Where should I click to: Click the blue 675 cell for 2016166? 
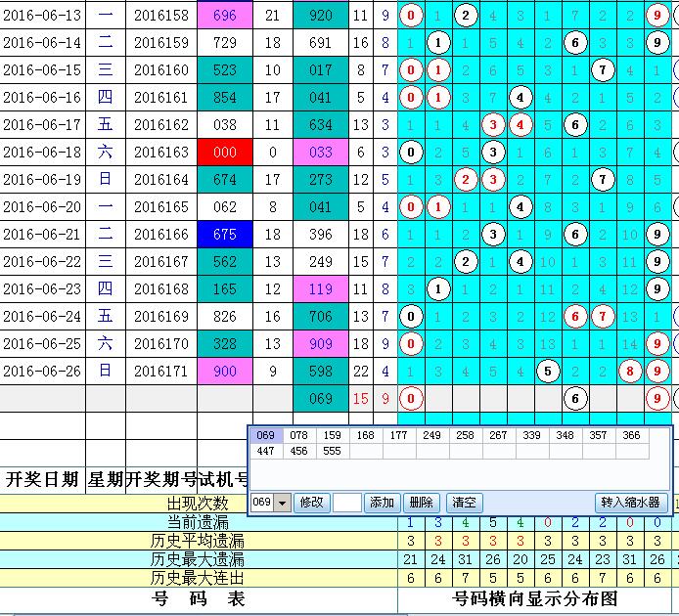(224, 236)
